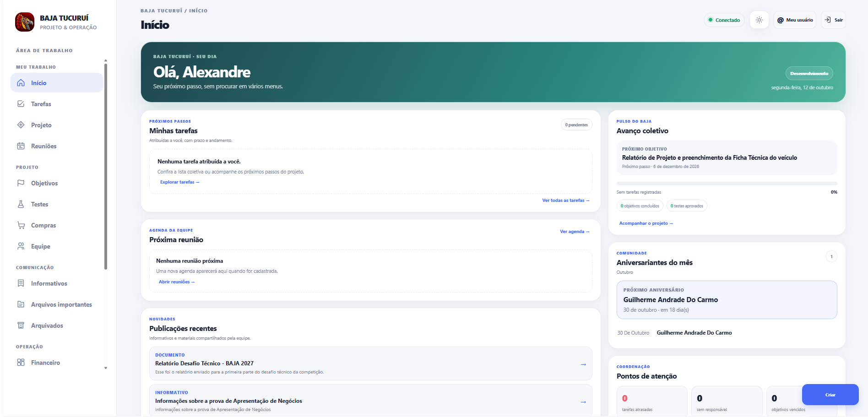Viewport: 868px width, 417px height.
Task: Toggle the light/dark theme sun button
Action: click(x=759, y=20)
